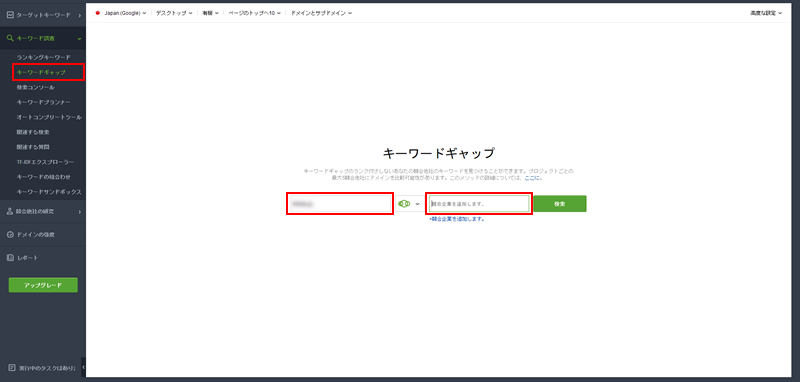
Task: Click the green overlapping circles comparison icon
Action: 404,203
